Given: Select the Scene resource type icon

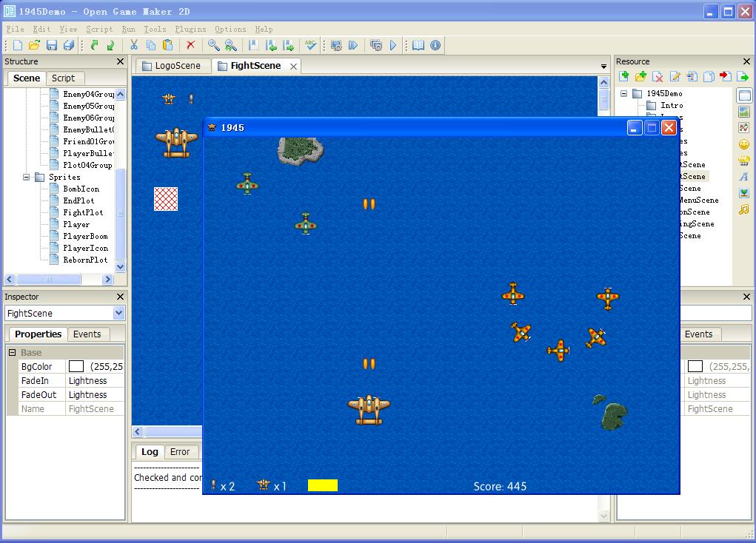Looking at the screenshot, I should (x=744, y=95).
